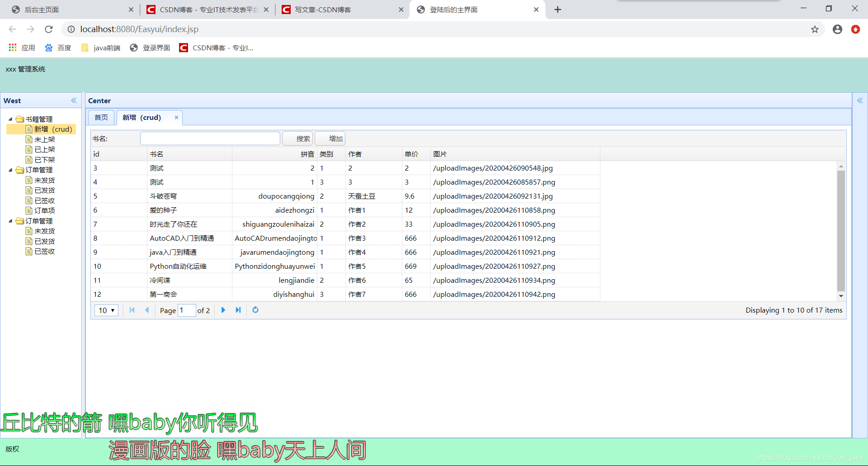The image size is (868, 466).
Task: Switch to CSDN博客 专业IT技术 browser tab
Action: click(x=208, y=10)
